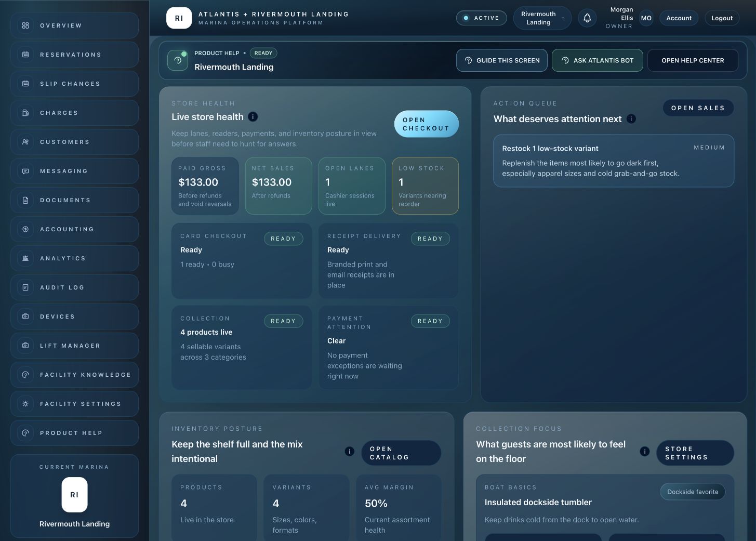Click the Account button in header

[x=679, y=18]
